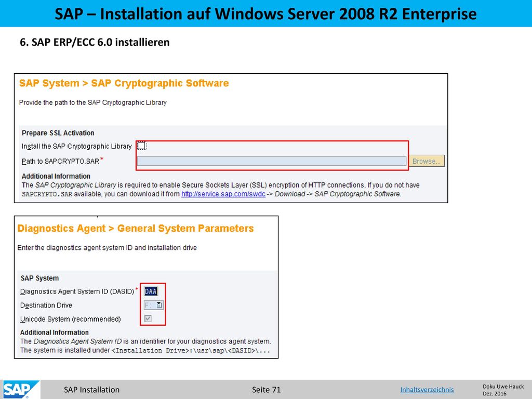
Task: Open the Inhaltsverzeichnis link in footer
Action: 427,390
